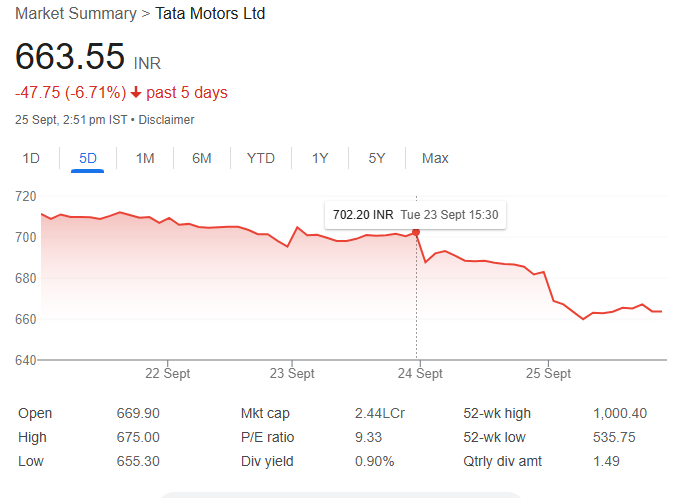The width and height of the screenshot is (678, 498).
Task: Switch to the 1D time range tab
Action: point(31,158)
